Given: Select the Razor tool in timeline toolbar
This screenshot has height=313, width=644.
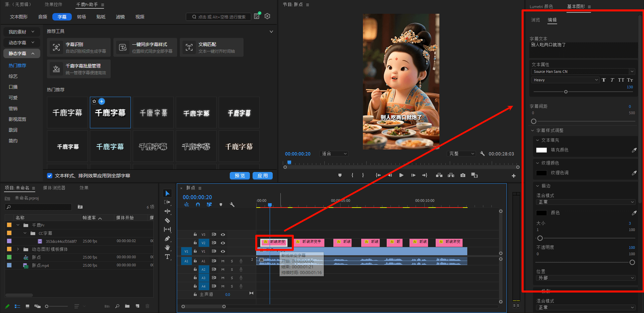Looking at the screenshot, I should pyautogui.click(x=167, y=221).
